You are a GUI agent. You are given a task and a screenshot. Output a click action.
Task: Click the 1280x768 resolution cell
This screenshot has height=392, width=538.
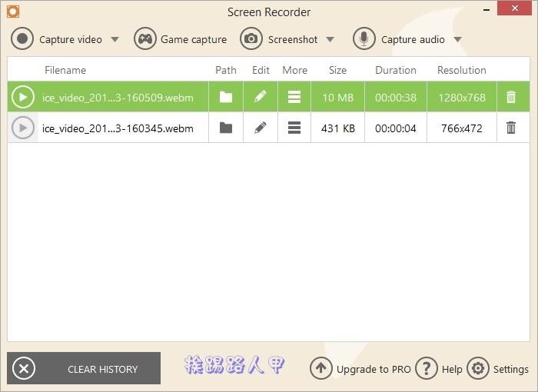point(462,98)
